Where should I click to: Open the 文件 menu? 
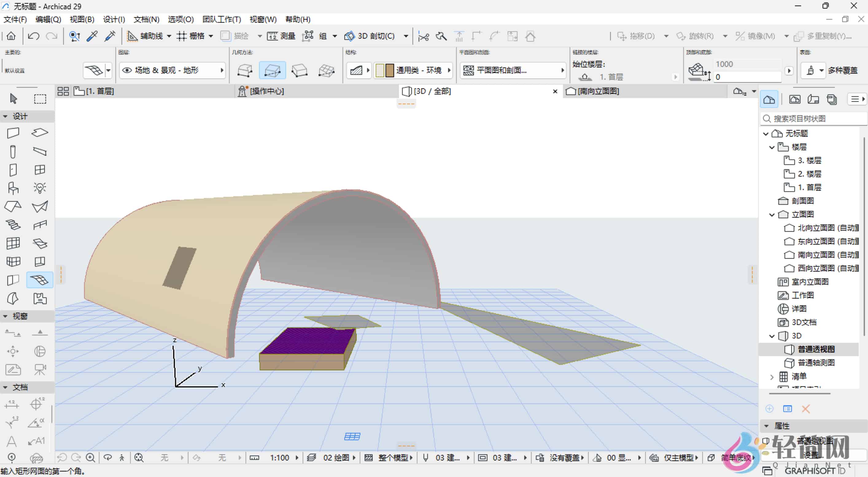pyautogui.click(x=15, y=19)
